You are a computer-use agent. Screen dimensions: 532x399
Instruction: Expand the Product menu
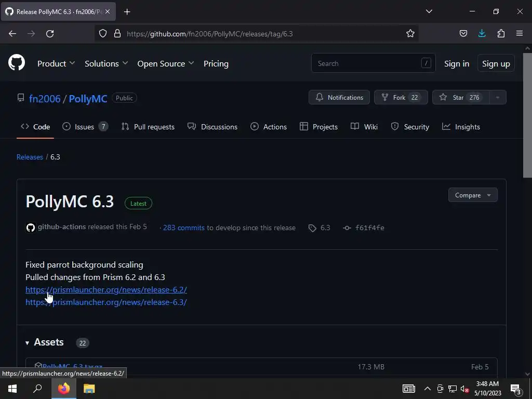click(x=56, y=63)
